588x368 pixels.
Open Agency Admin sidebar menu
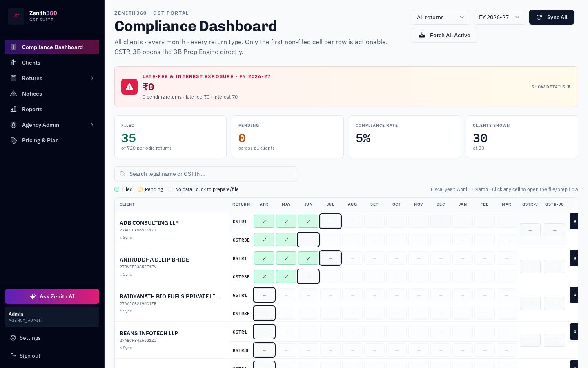point(52,125)
